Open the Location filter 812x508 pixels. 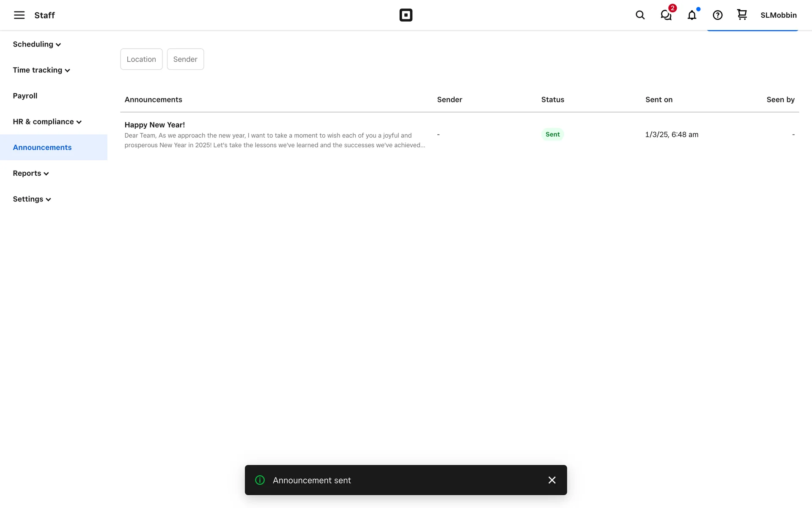point(141,59)
